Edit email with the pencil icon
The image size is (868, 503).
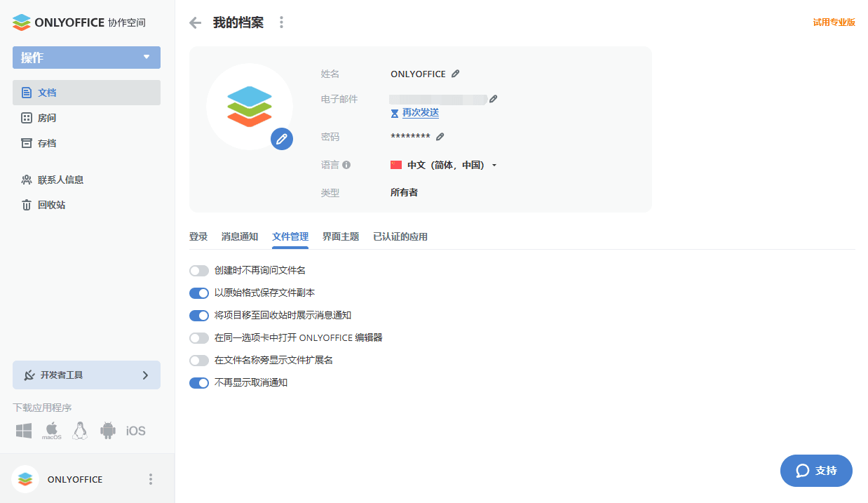coord(493,99)
